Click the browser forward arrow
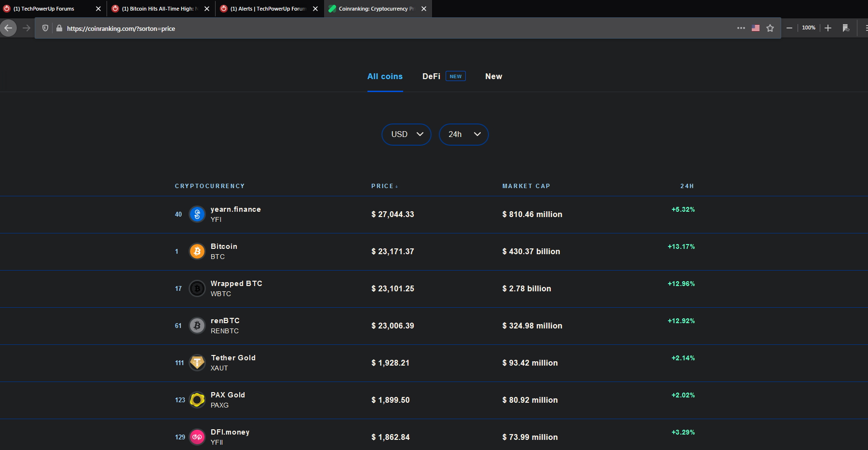The height and width of the screenshot is (450, 868). tap(27, 28)
